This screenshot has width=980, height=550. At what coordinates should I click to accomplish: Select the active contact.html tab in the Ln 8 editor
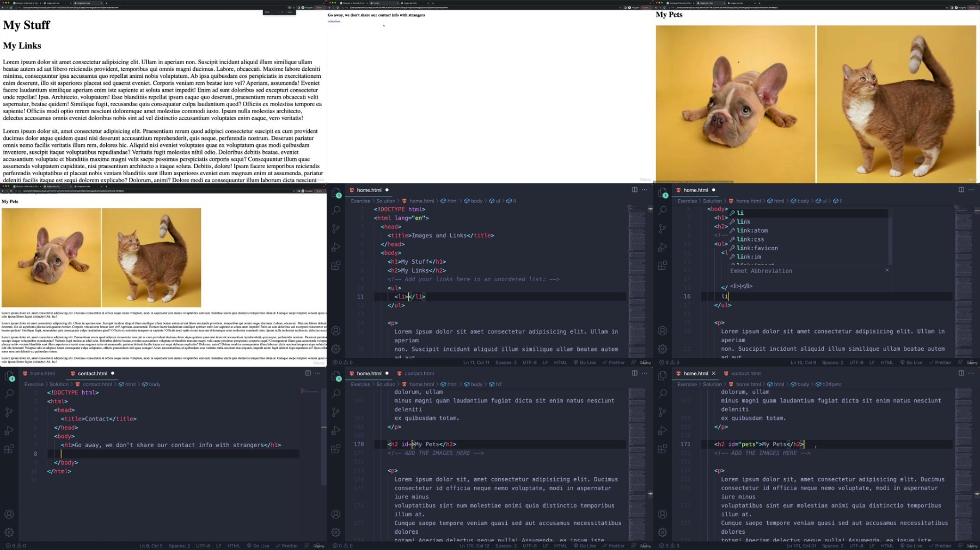coord(92,373)
